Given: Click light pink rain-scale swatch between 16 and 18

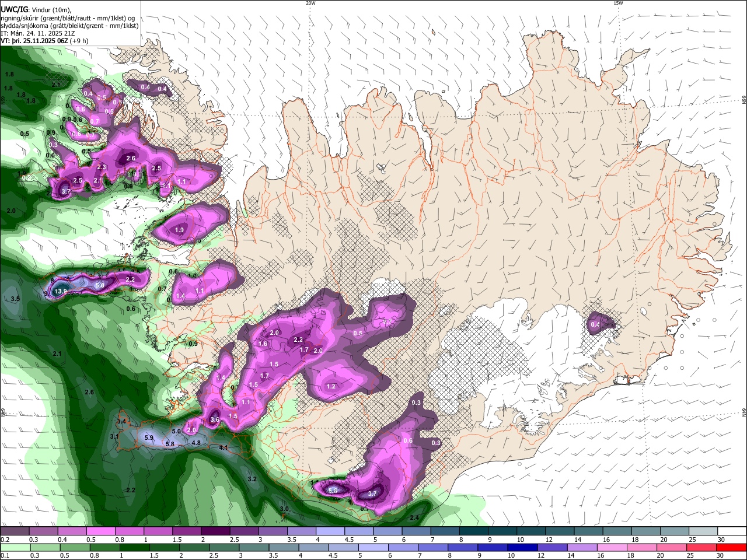Looking at the screenshot, I should click(x=611, y=547).
